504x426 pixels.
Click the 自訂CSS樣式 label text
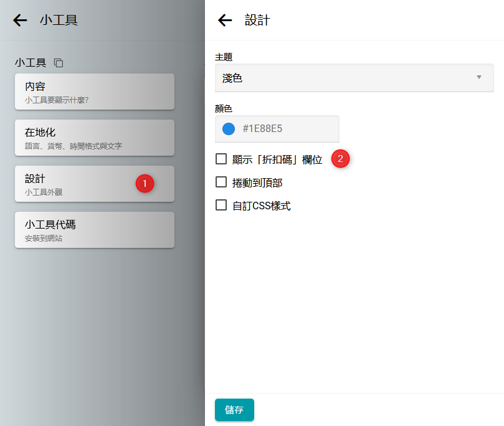click(x=261, y=206)
